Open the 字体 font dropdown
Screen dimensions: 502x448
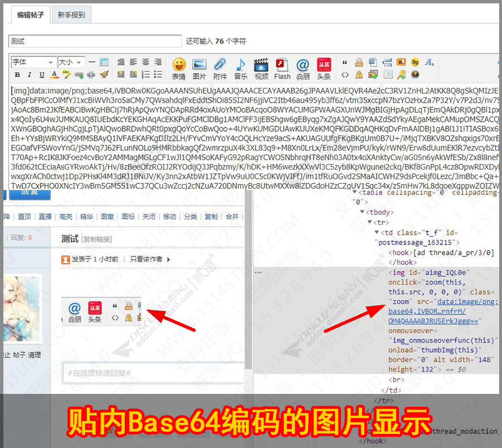click(33, 62)
